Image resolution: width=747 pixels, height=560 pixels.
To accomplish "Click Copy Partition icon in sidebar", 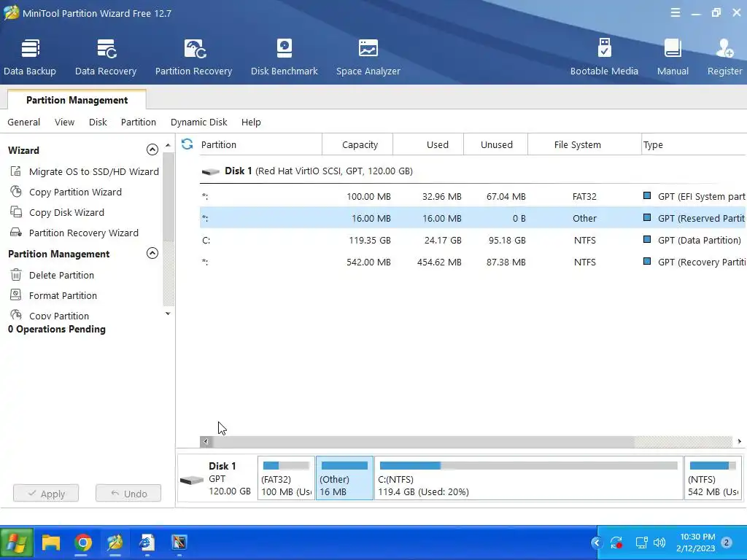I will click(x=16, y=315).
